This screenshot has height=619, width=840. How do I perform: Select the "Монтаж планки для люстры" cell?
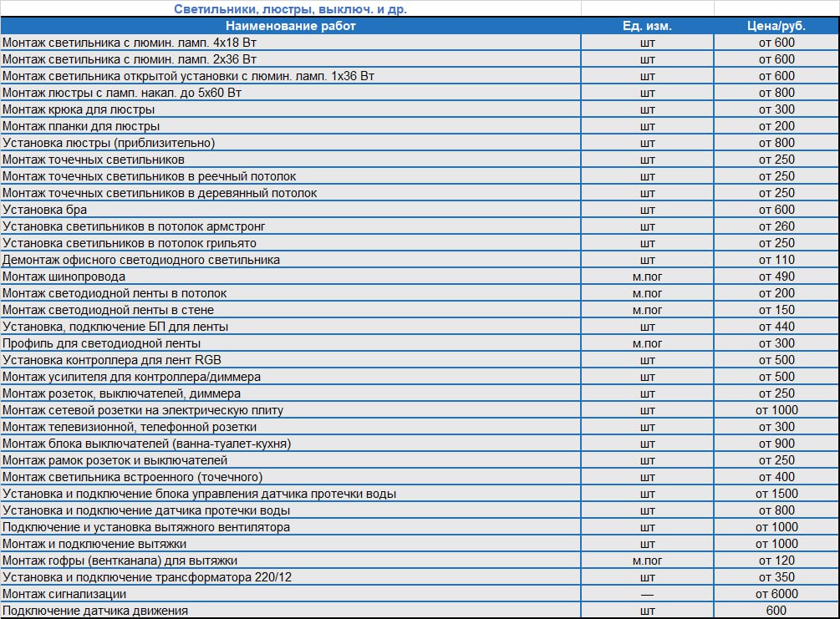[81, 126]
